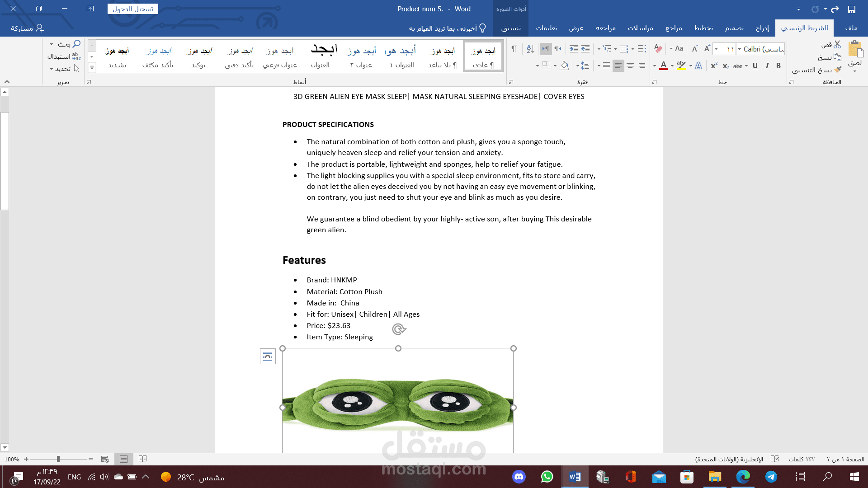Viewport: 868px width, 488px height.
Task: Click the Shading paint bucket icon
Action: pos(564,66)
